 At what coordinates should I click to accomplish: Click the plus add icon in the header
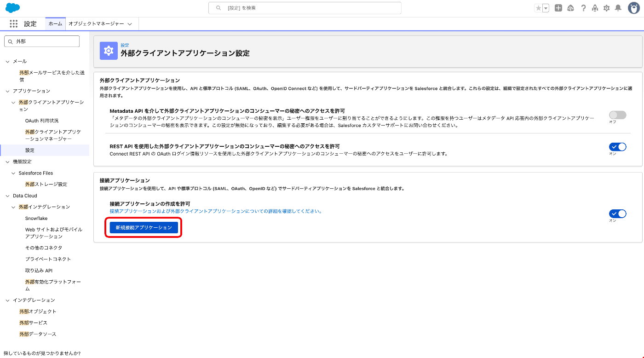click(558, 8)
